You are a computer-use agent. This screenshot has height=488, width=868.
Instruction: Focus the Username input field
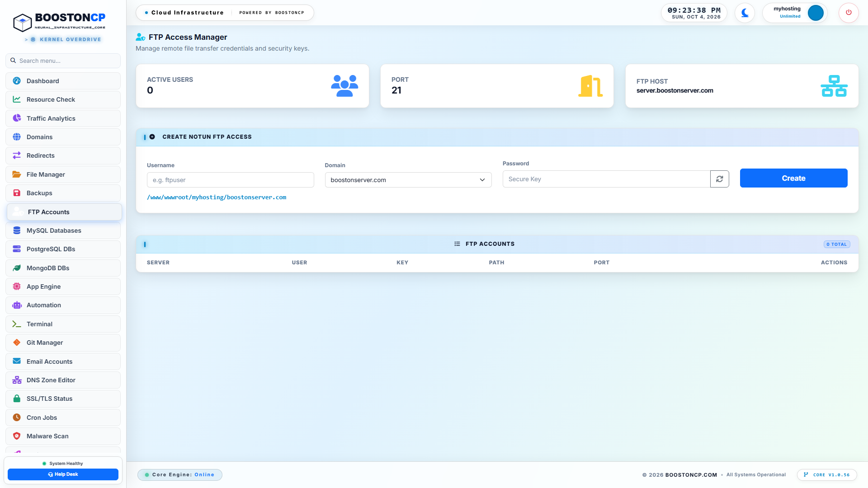230,180
